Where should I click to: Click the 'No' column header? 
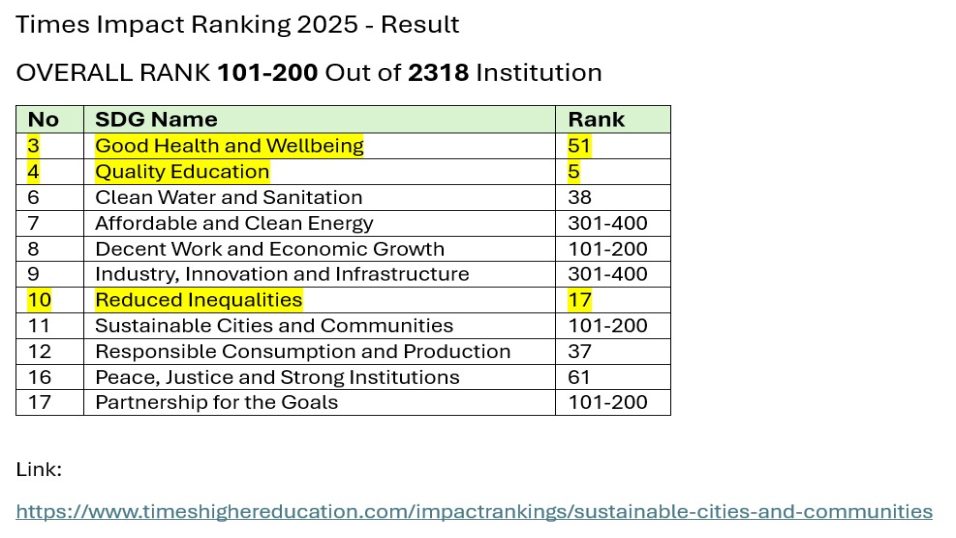pyautogui.click(x=50, y=120)
